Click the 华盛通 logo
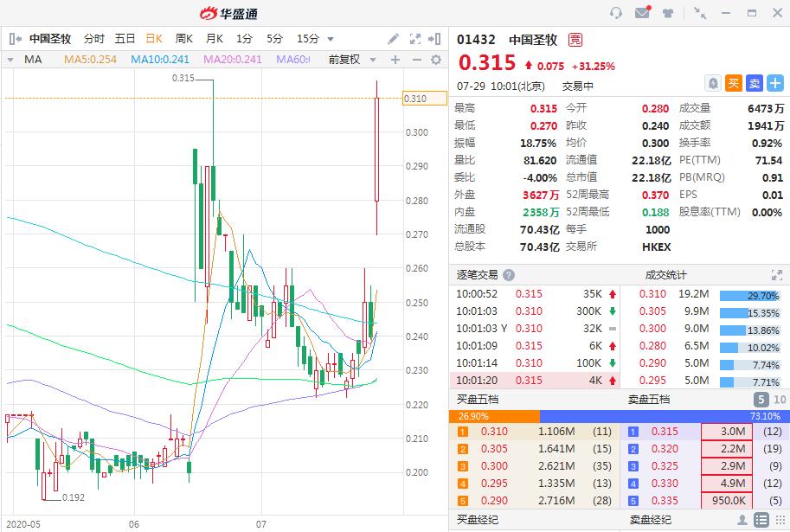Viewport: 790px width, 532px height. (x=229, y=14)
